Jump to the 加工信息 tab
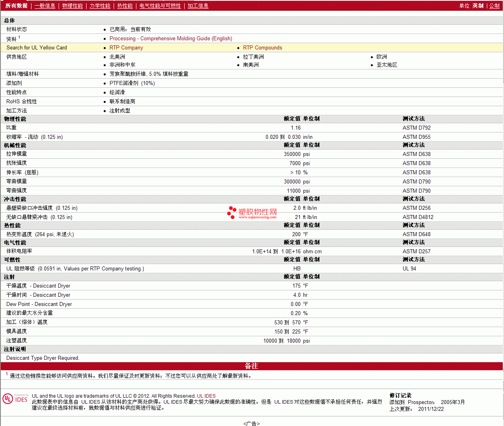504x426 pixels. pos(198,6)
